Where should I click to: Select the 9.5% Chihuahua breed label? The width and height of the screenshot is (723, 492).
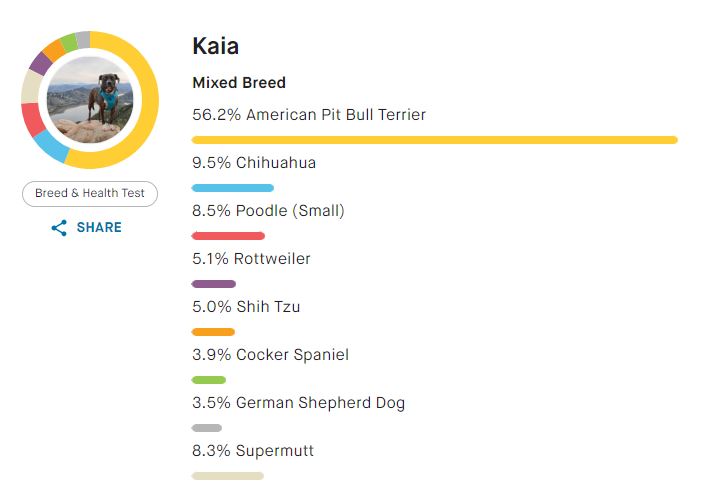254,163
